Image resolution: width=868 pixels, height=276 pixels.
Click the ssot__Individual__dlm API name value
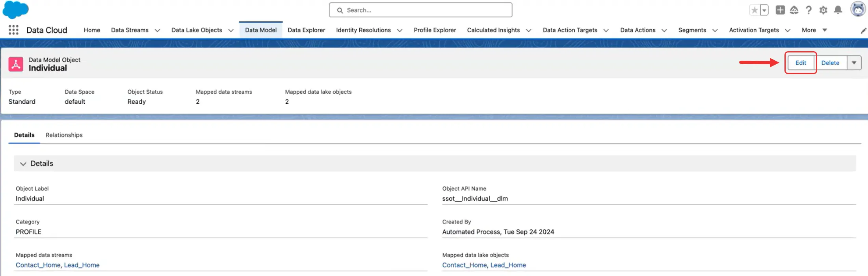(475, 198)
